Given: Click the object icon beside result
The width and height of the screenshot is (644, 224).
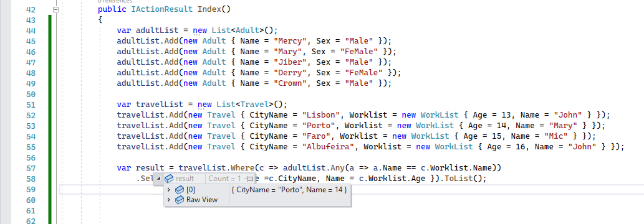Looking at the screenshot, I should 169,179.
